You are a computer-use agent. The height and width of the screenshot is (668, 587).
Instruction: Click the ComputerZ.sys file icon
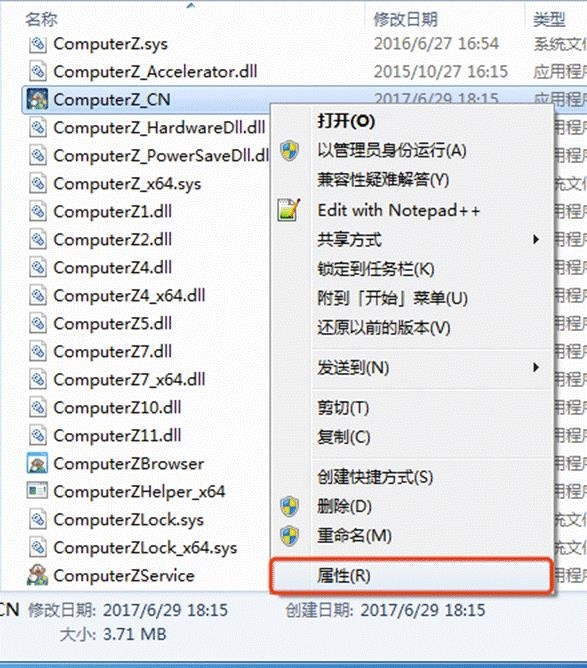(38, 44)
